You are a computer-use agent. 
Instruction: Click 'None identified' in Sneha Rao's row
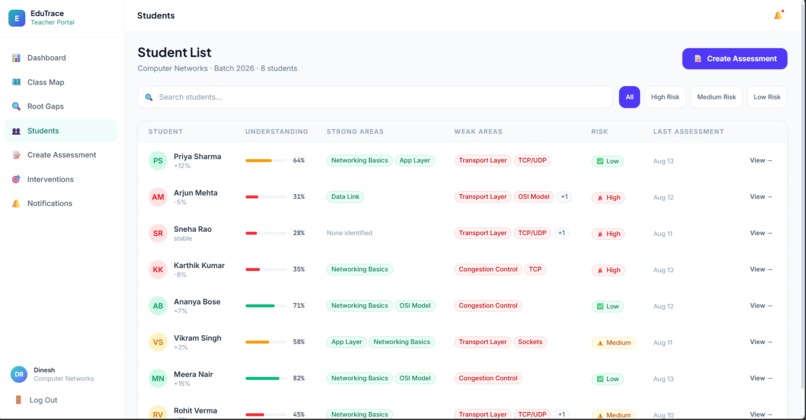[x=350, y=233]
